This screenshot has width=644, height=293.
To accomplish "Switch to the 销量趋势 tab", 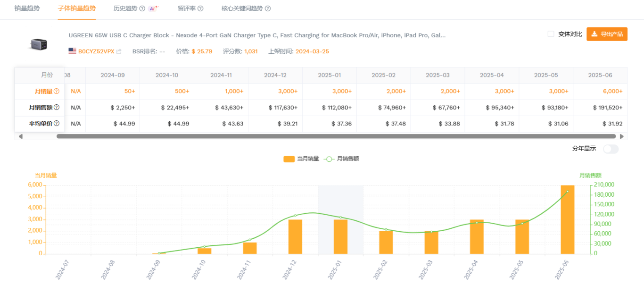I will pos(27,8).
